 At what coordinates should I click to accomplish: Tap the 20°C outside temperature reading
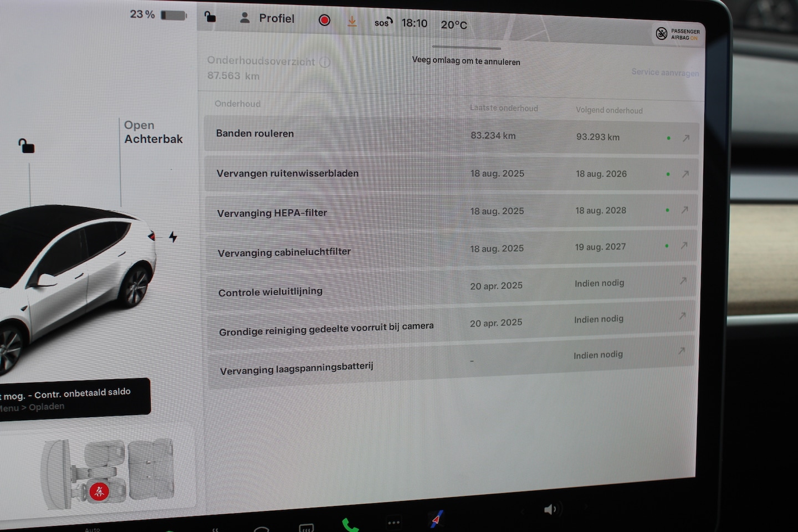(454, 25)
